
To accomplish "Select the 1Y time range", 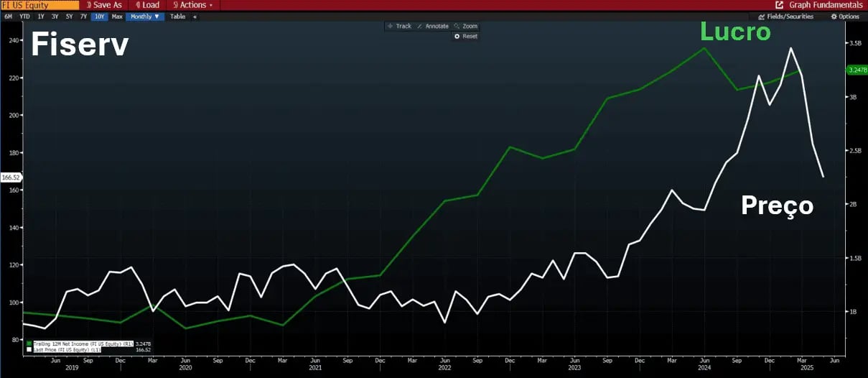I will click(x=40, y=16).
